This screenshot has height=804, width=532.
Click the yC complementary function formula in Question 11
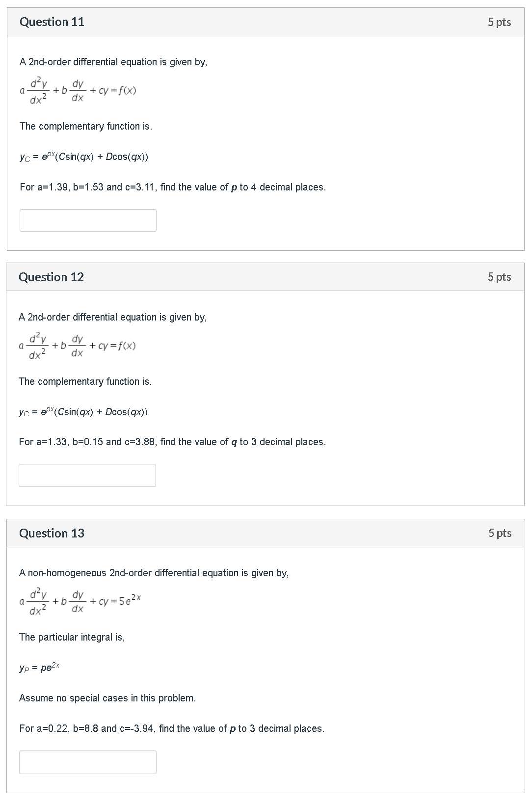pos(84,157)
